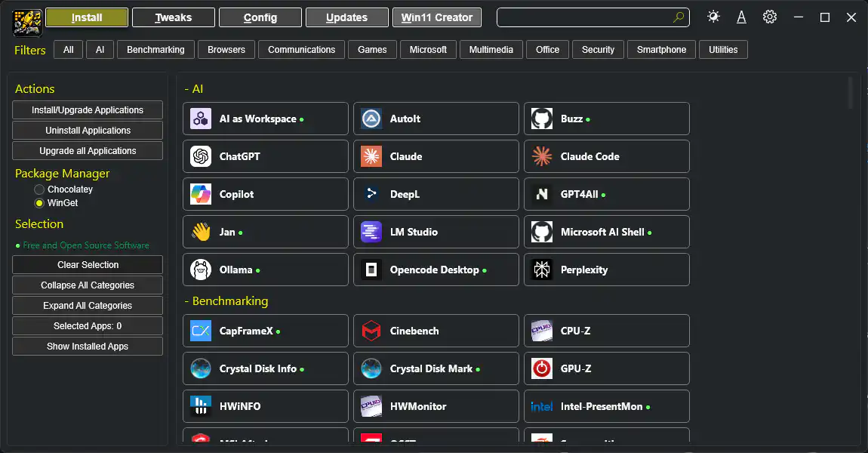Click the Opencode Desktop icon
Viewport: 868px width, 453px height.
(371, 270)
